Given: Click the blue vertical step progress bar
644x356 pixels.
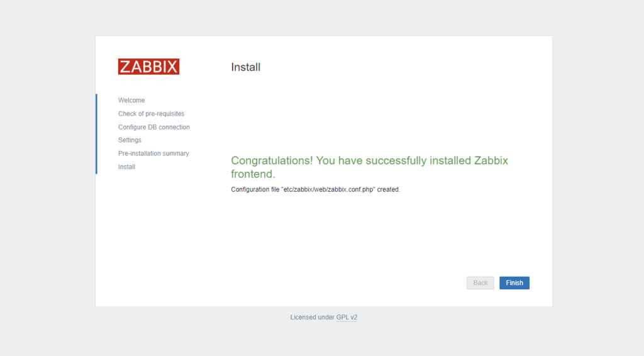Looking at the screenshot, I should coord(96,133).
